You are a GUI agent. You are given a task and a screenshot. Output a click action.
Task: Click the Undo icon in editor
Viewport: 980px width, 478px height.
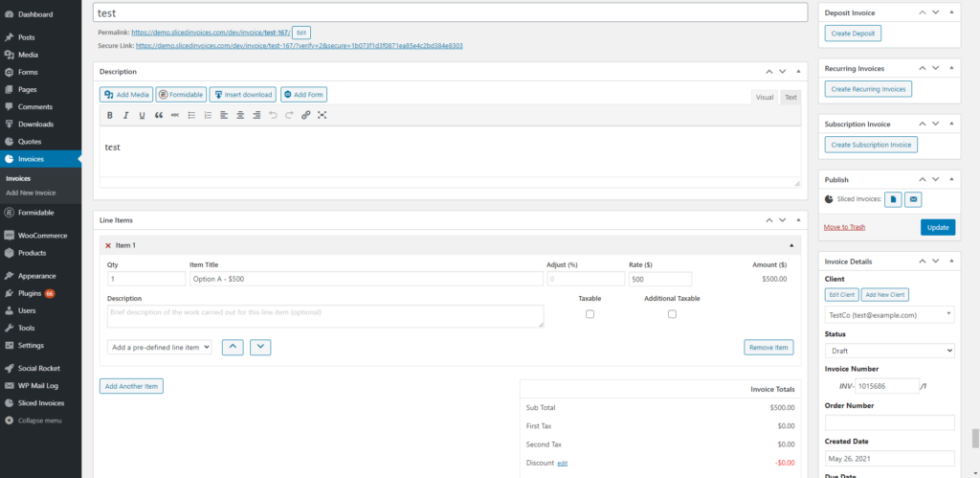click(273, 115)
